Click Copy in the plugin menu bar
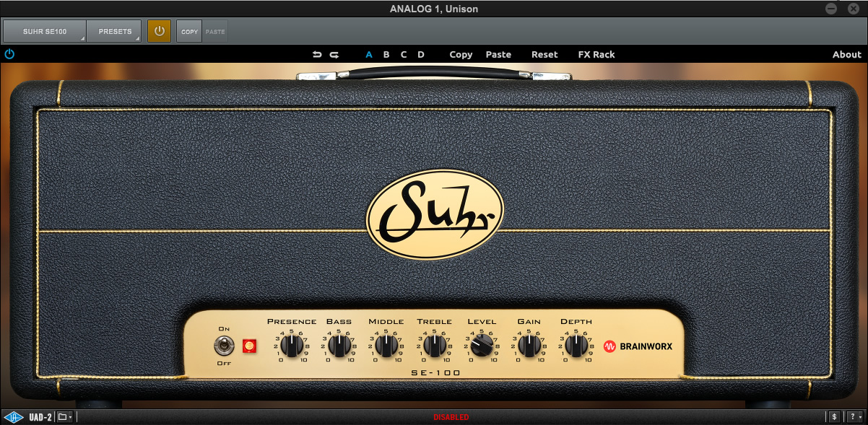Screen dimensions: 868x425 click(461, 54)
